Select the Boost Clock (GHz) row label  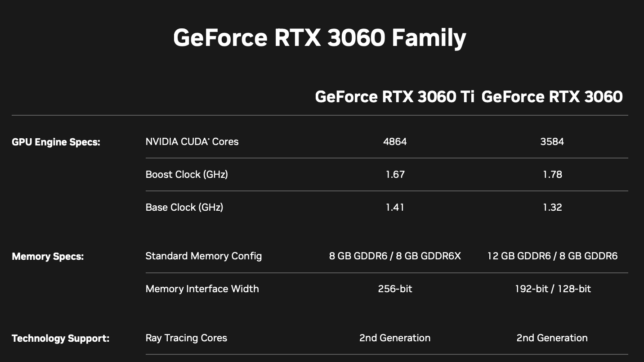187,174
